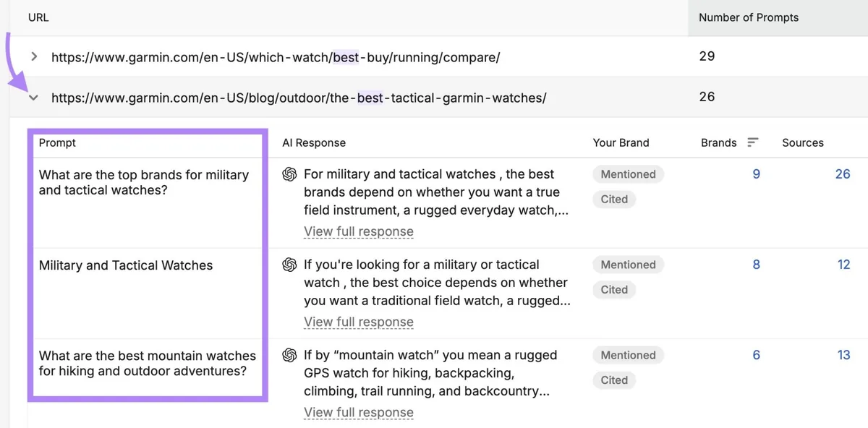Click the garmin best-buy running compare URL text
This screenshot has height=428, width=868.
(x=276, y=56)
